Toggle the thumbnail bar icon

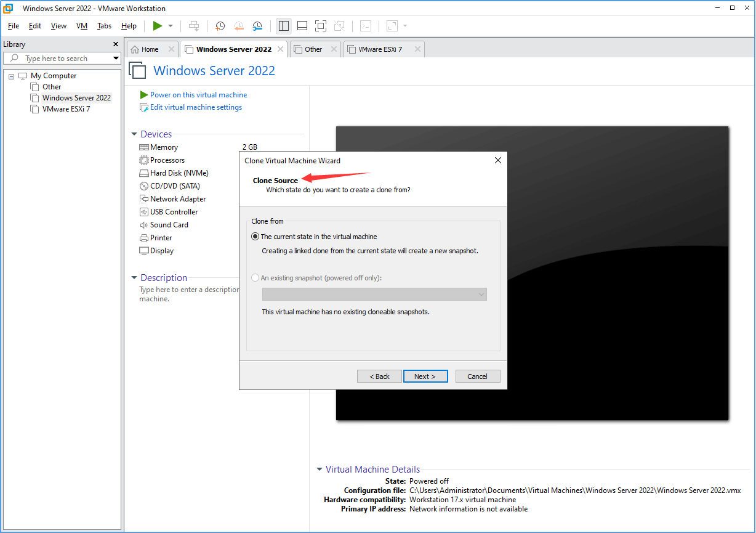coord(302,26)
